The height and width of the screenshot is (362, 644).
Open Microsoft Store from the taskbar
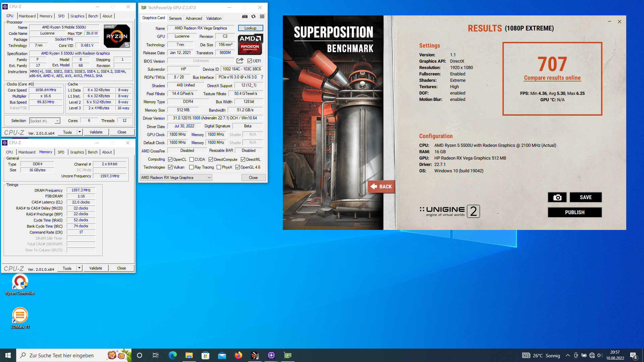click(205, 355)
